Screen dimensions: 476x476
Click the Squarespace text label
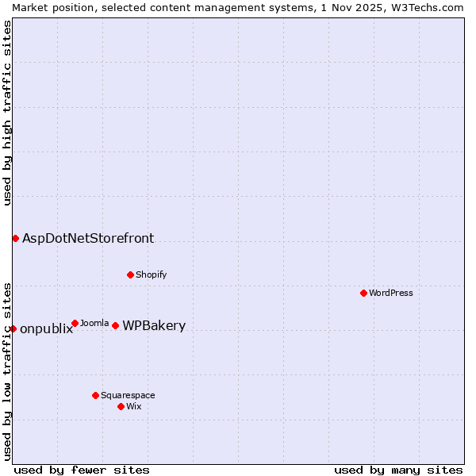(x=128, y=395)
